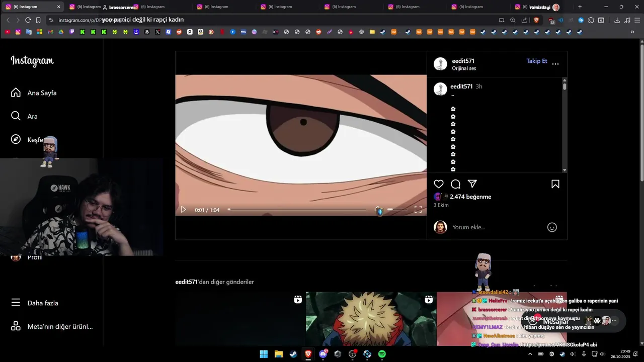
Task: Show hidden system tray icons
Action: pos(530,354)
